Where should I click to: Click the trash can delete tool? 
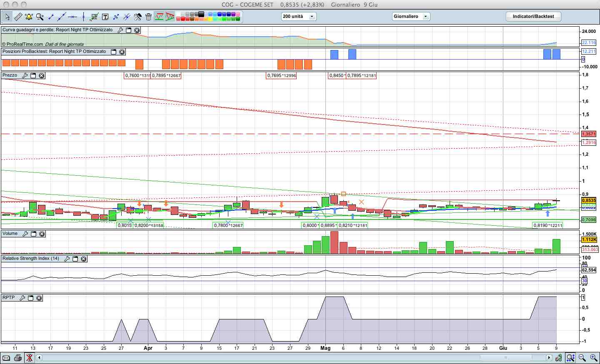click(148, 17)
